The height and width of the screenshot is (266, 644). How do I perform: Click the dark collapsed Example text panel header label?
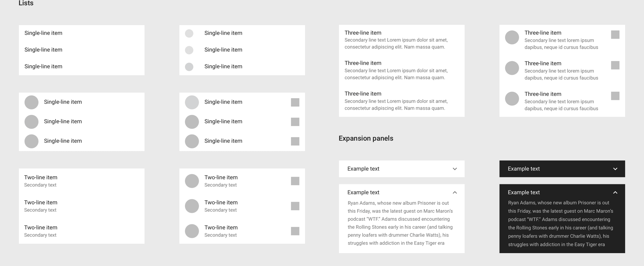coord(524,169)
